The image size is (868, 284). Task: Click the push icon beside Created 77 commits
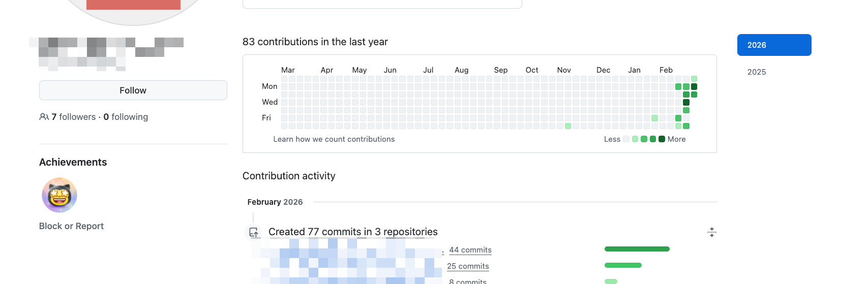point(253,232)
